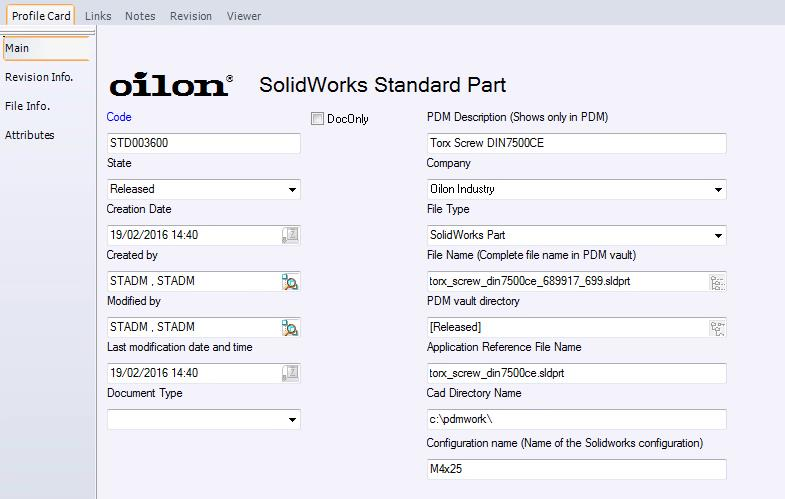The width and height of the screenshot is (785, 499).
Task: Click the Code field containing STD003600
Action: (x=204, y=143)
